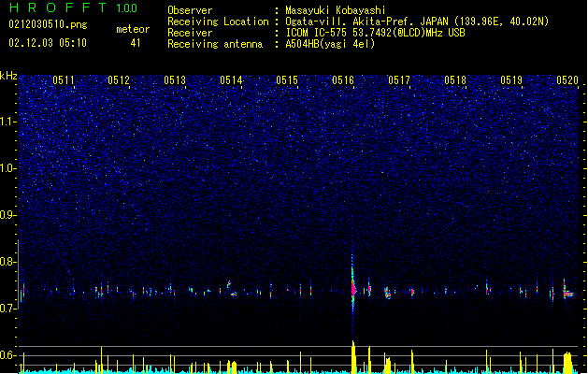
Task: Click the 0.6 kHz frequency axis label
Action: tap(8, 355)
